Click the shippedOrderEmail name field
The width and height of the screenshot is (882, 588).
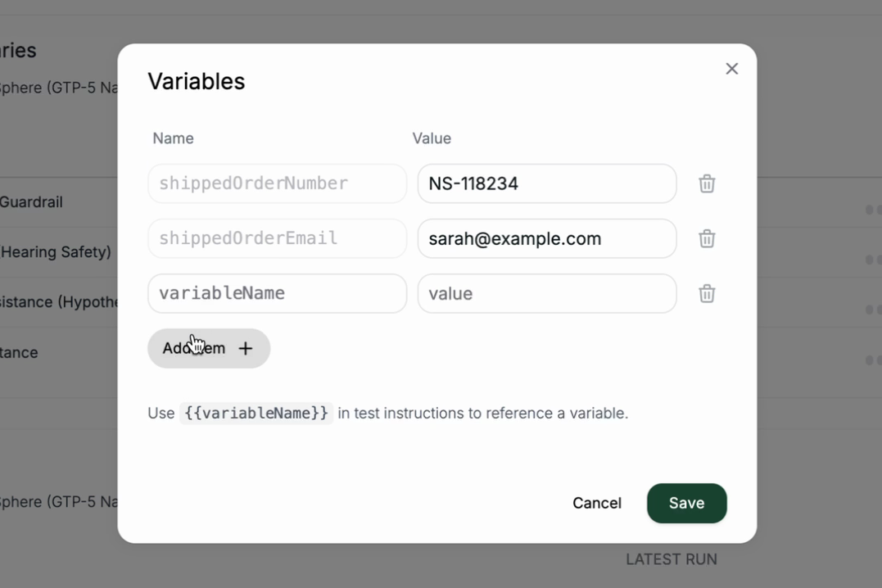click(277, 238)
